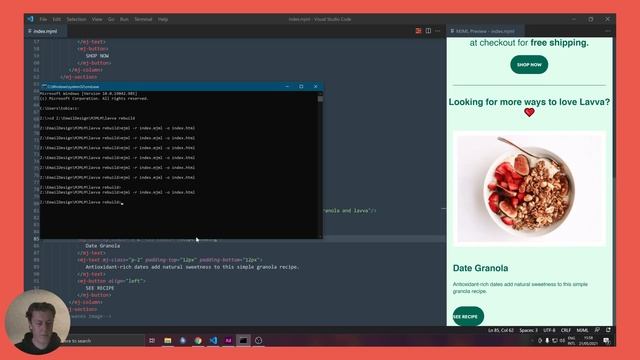Open File Explorer from the taskbar

(x=168, y=340)
